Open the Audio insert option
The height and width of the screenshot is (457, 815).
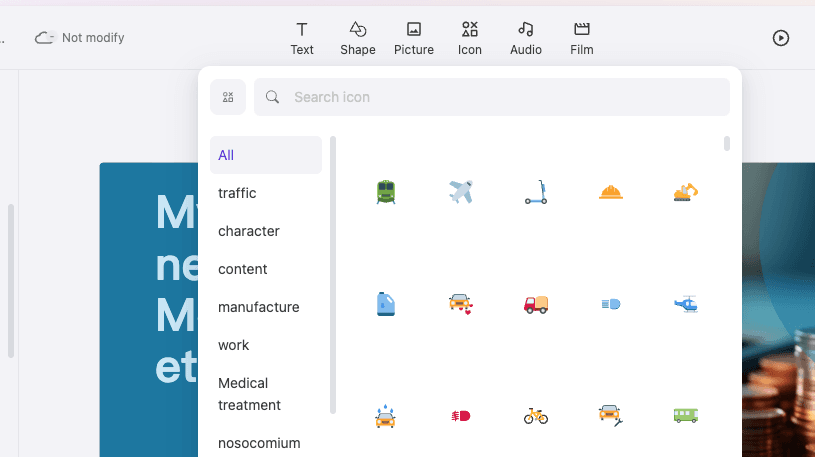point(526,38)
